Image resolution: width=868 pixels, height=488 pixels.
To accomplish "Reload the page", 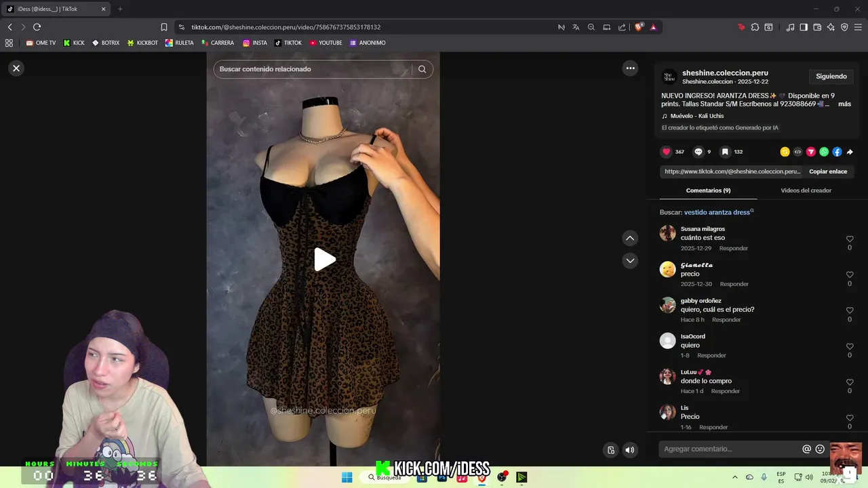I will pos(37,27).
